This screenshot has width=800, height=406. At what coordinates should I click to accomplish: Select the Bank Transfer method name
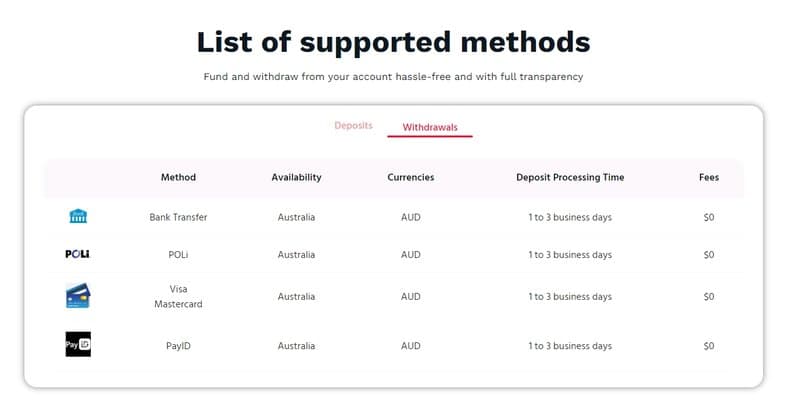[179, 217]
